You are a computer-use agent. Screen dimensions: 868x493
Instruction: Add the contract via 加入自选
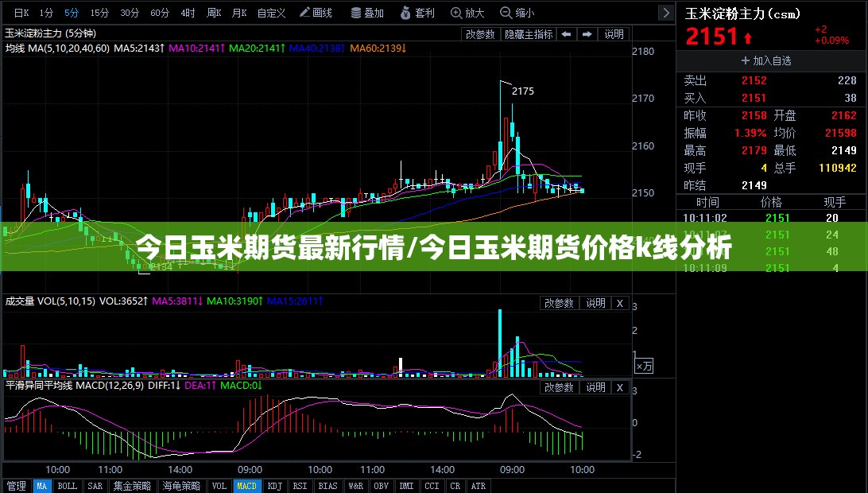tap(766, 61)
